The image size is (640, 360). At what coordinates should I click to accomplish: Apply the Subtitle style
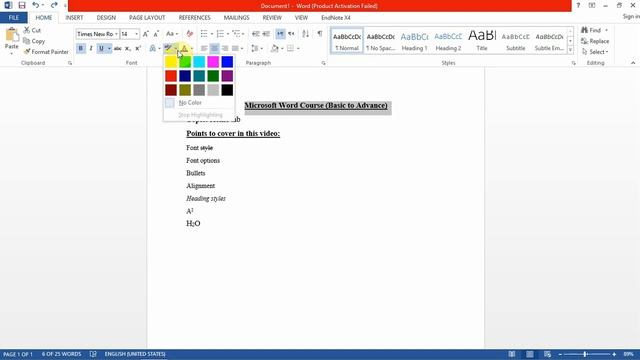coord(516,41)
